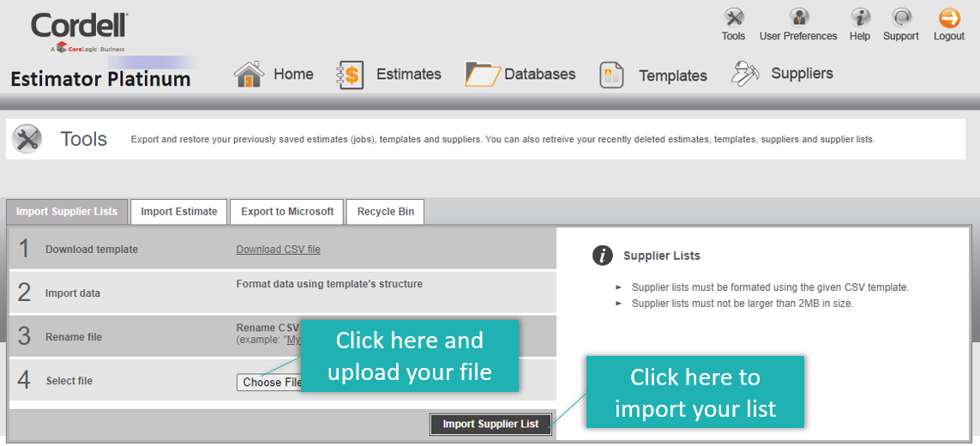
Task: Click the Tools label in header
Action: click(x=733, y=36)
